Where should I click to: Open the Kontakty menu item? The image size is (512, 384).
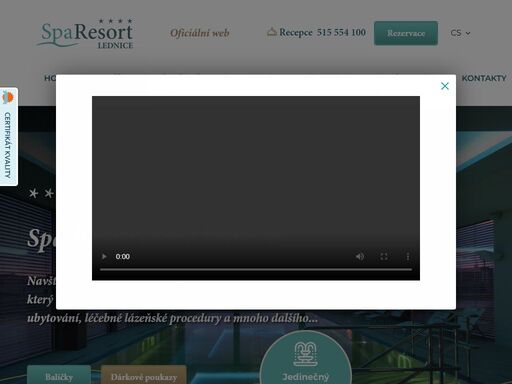pyautogui.click(x=484, y=78)
